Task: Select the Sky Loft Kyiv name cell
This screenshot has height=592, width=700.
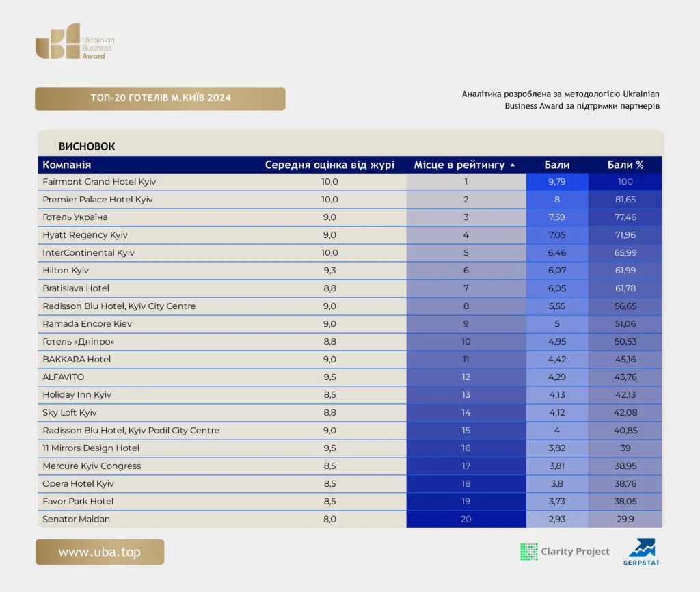Action: 70,412
